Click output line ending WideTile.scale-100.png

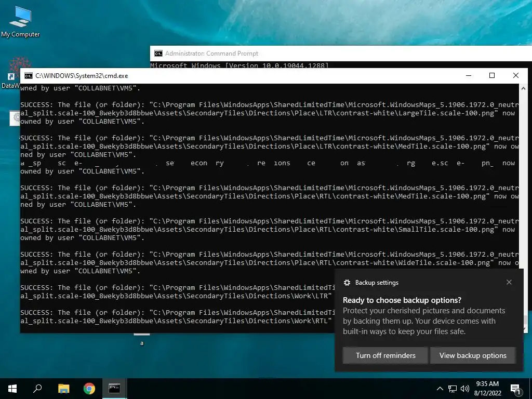pos(270,263)
